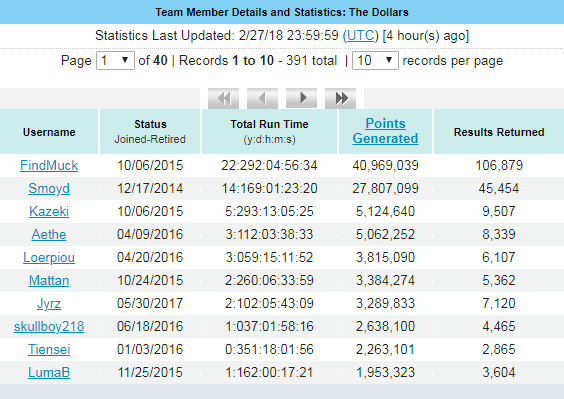Open the UTC timezone link

360,36
